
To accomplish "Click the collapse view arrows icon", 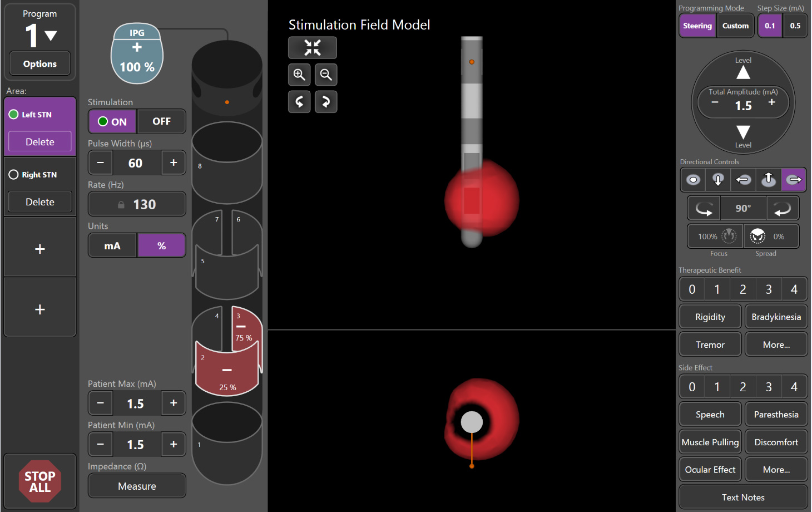I will point(313,48).
